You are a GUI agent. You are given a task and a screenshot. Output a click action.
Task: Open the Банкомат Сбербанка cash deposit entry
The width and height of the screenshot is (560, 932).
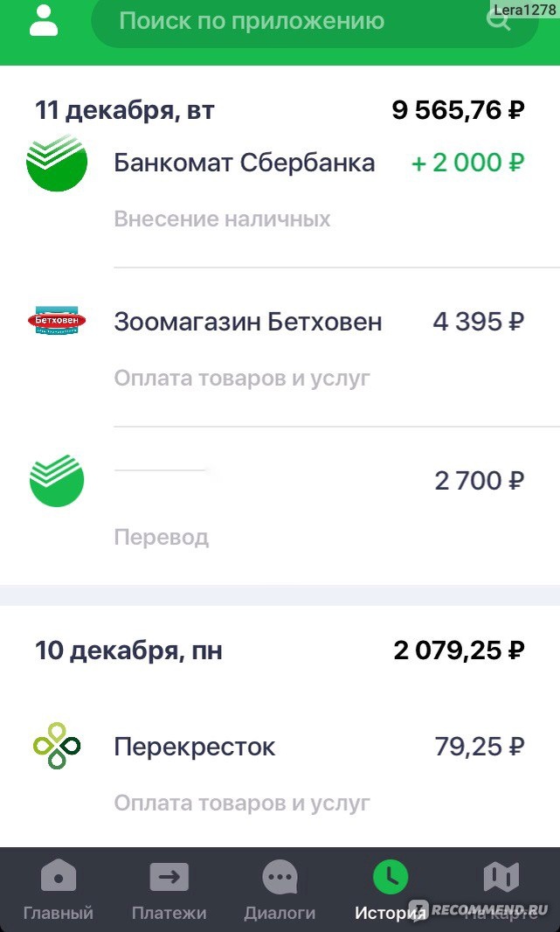click(280, 186)
